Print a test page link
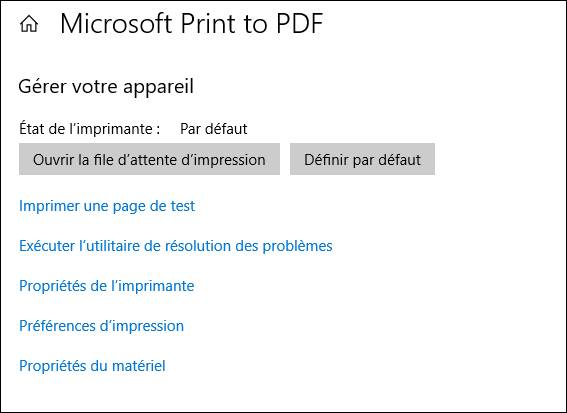Image resolution: width=567 pixels, height=413 pixels. pyautogui.click(x=107, y=206)
